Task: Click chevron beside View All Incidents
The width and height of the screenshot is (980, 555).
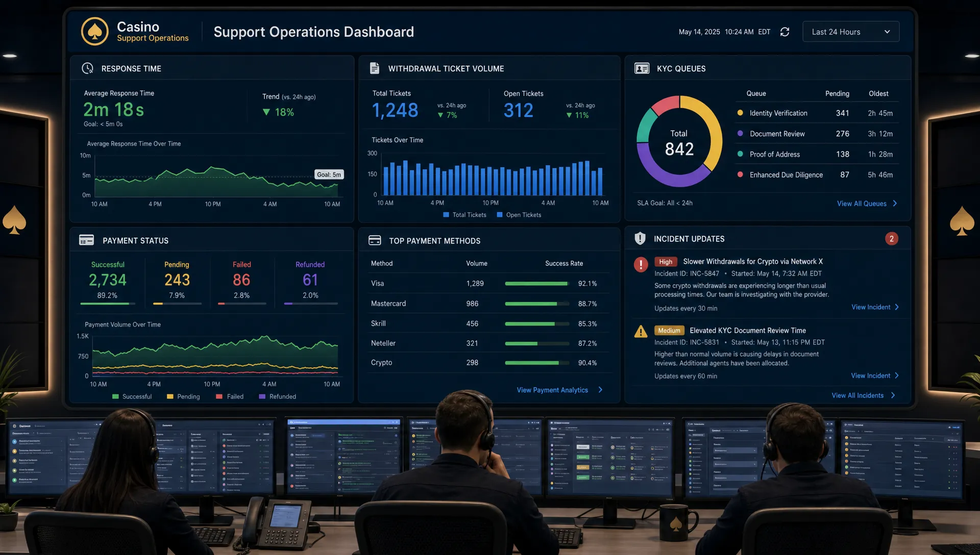Action: (893, 395)
